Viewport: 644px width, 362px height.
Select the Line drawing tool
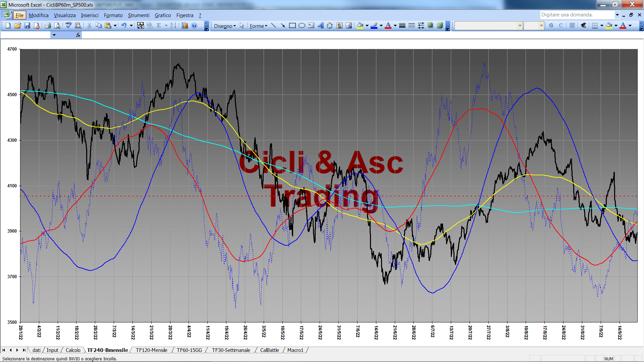click(274, 25)
